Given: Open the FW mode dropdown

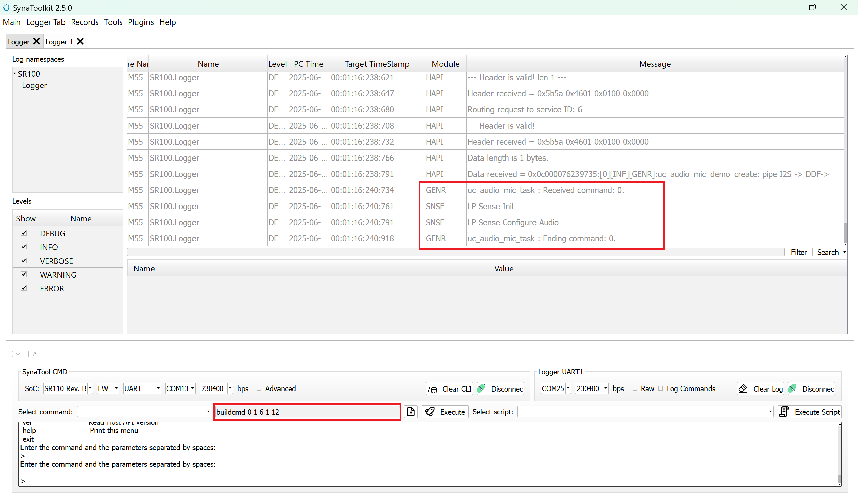Looking at the screenshot, I should click(116, 388).
